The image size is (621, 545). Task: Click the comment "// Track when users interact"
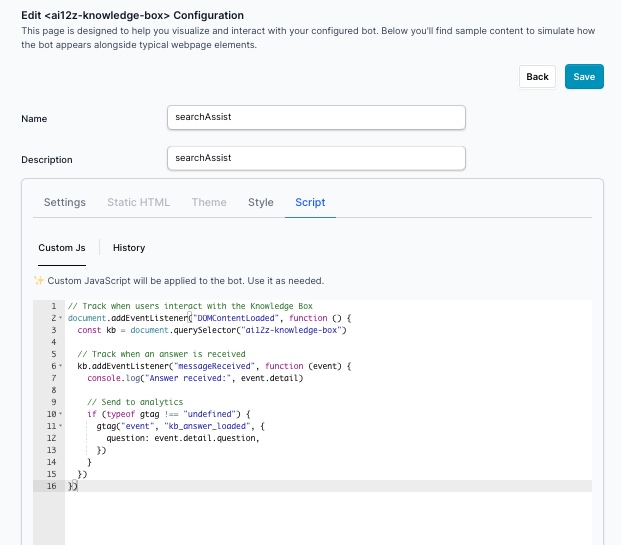point(190,306)
